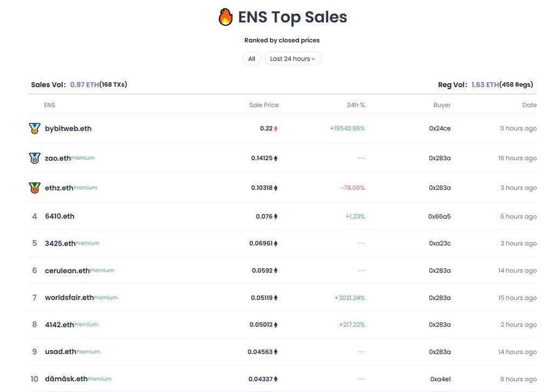The height and width of the screenshot is (392, 558).
Task: Click the gold medal icon for bybitweb.eth
Action: (35, 129)
